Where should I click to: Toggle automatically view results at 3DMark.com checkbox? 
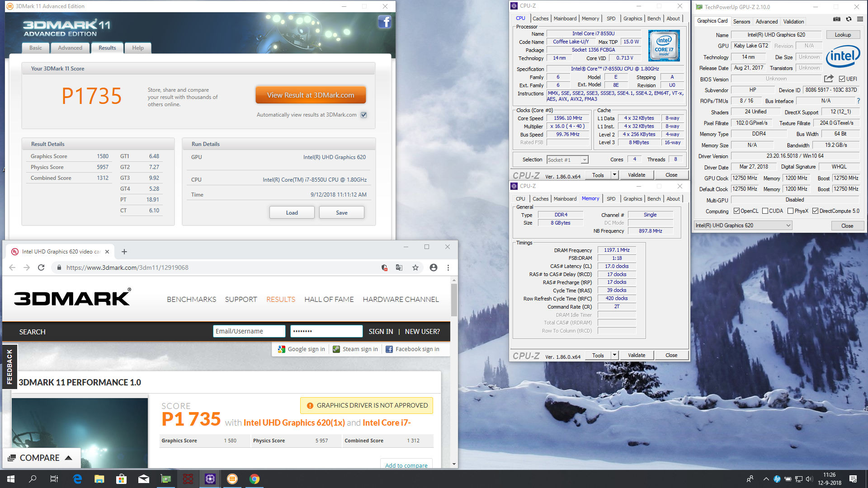[364, 115]
